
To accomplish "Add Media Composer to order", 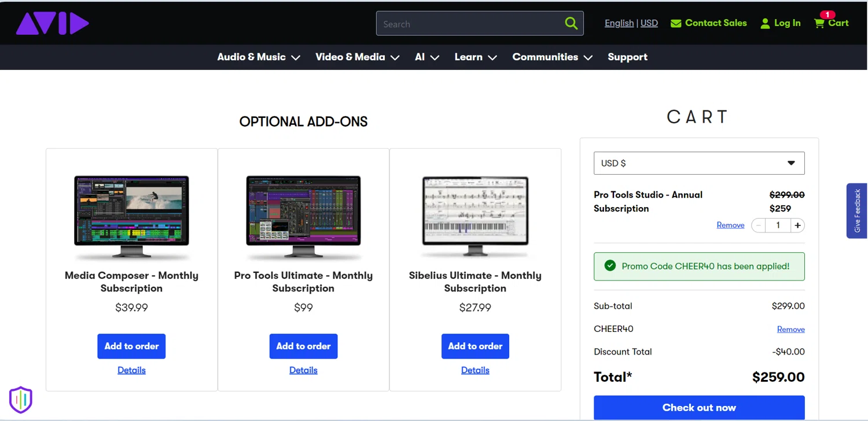I will 131,346.
